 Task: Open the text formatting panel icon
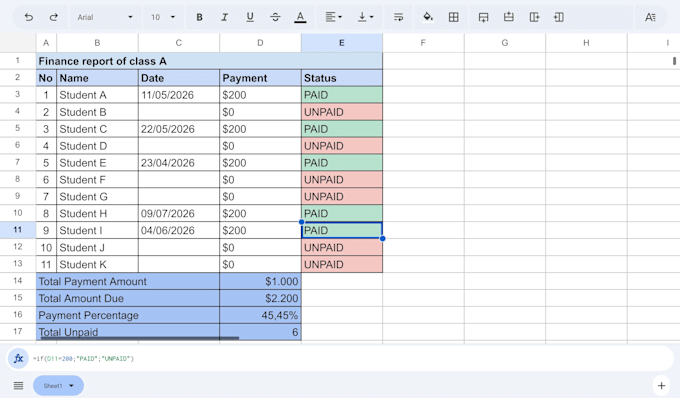click(x=650, y=17)
